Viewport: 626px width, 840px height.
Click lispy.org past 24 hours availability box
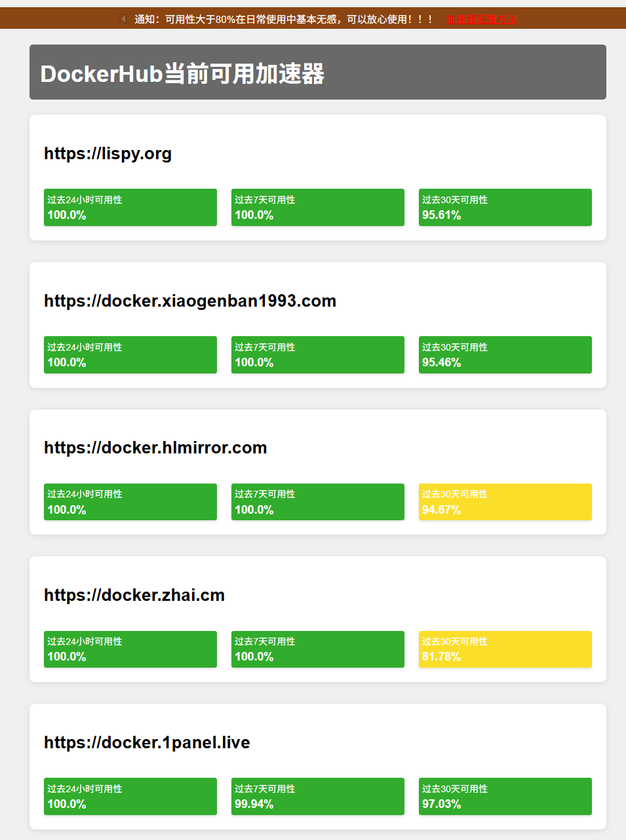click(130, 207)
